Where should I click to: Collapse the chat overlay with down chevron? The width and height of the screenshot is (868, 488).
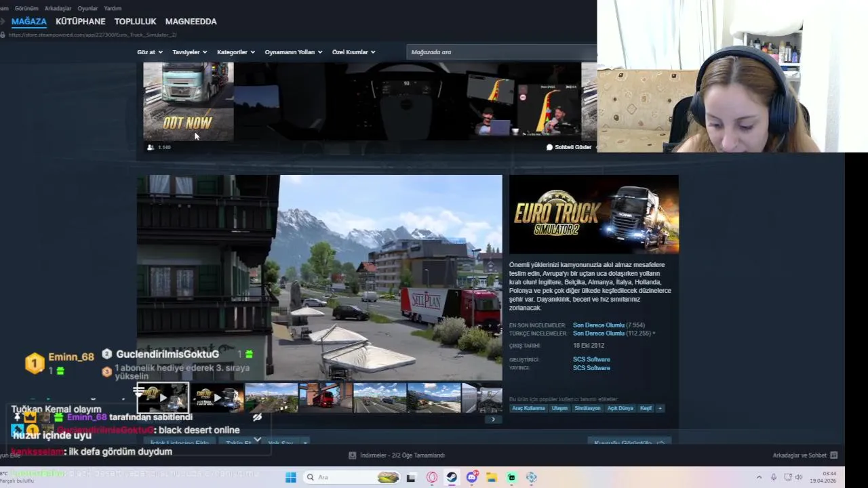click(257, 440)
